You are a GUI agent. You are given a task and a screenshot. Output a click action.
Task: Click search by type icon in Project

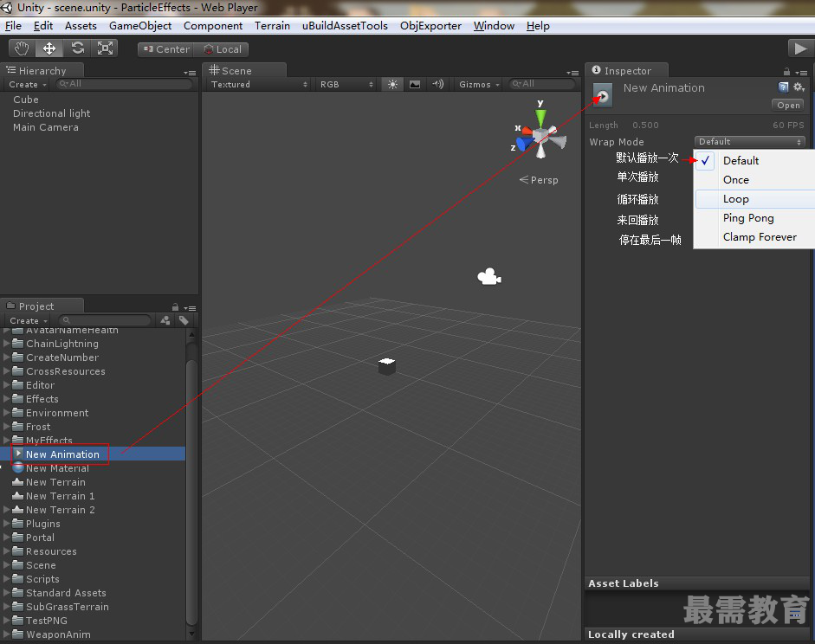click(165, 320)
